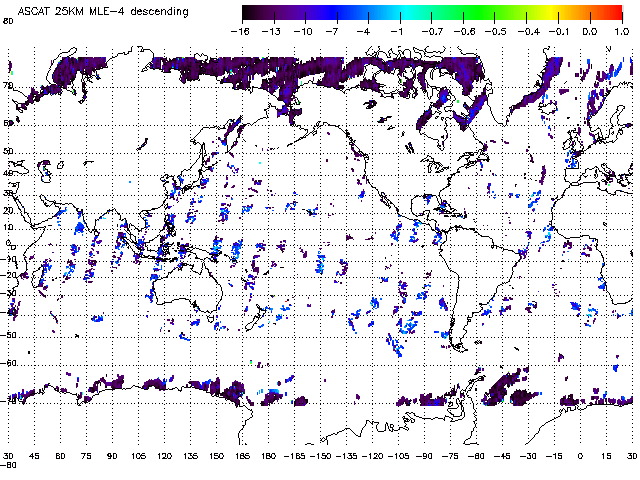The image size is (640, 480).
Task: Click the "-30" label on the bottom longitude axis
Action: (x=528, y=456)
